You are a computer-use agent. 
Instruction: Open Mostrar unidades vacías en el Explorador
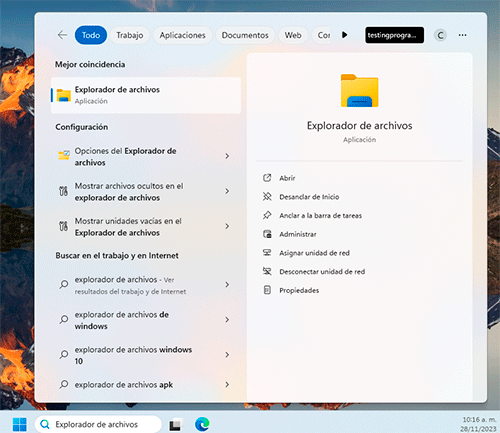(146, 227)
